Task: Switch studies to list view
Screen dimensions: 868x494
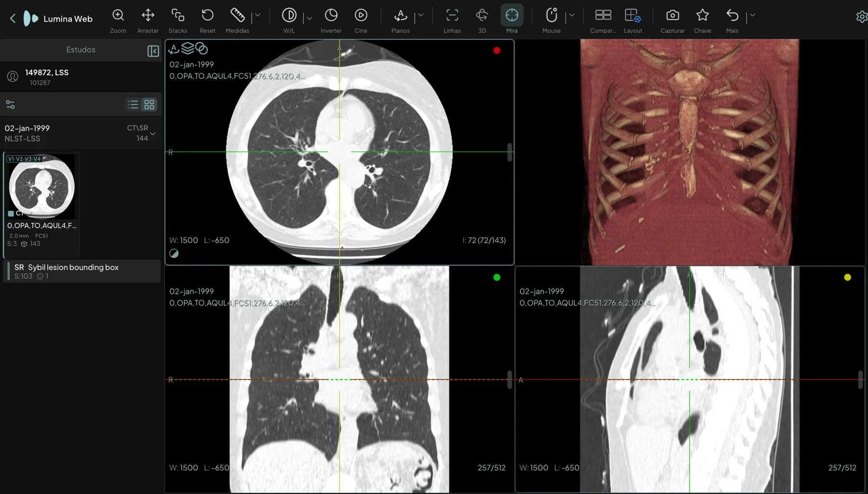Action: click(x=133, y=105)
